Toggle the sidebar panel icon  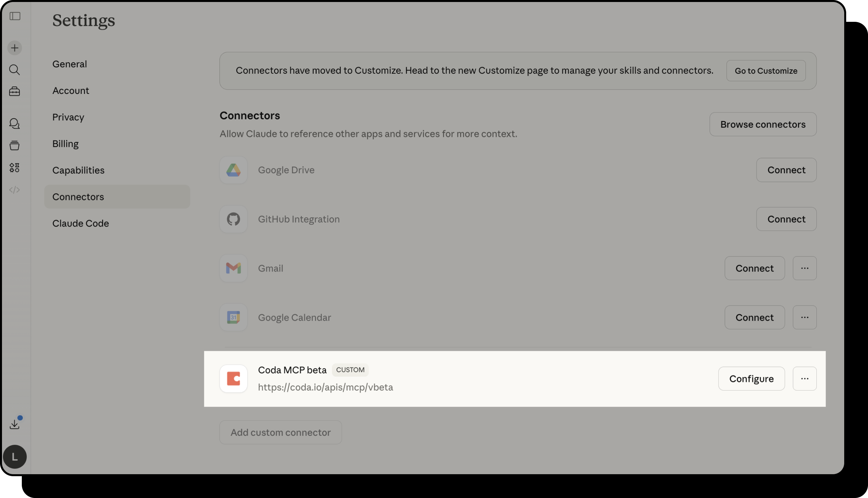pyautogui.click(x=15, y=16)
